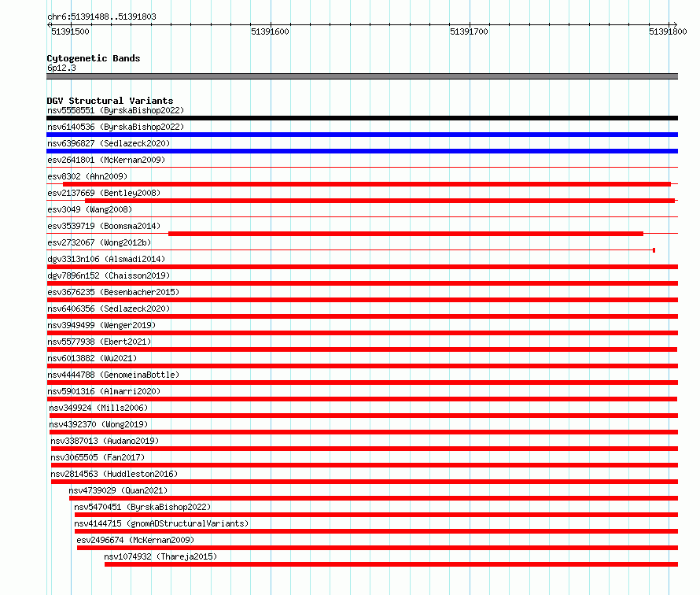Click the thin red esv2641801 line
The height and width of the screenshot is (595, 700).
tap(362, 168)
